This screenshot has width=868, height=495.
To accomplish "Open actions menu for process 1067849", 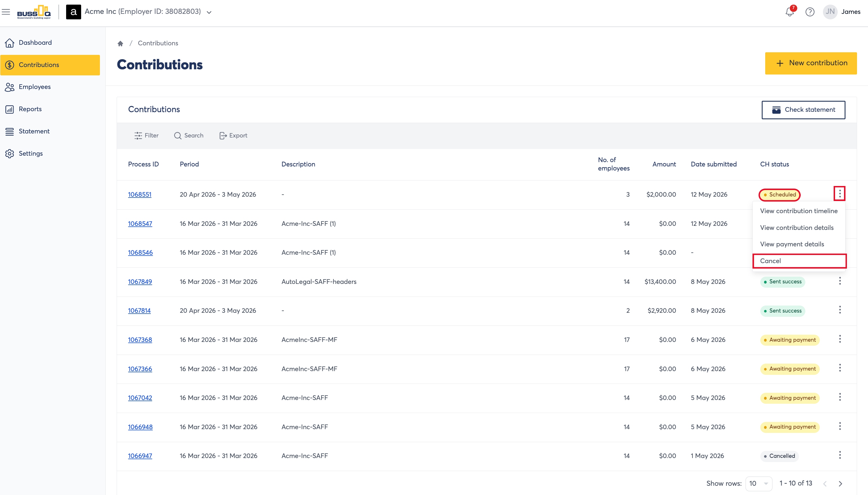I will (840, 281).
